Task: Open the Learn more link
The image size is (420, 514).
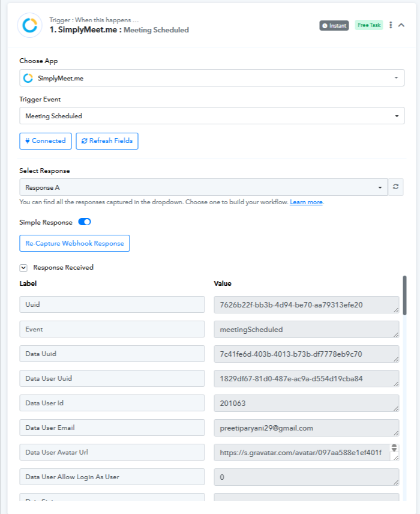Action: point(306,202)
